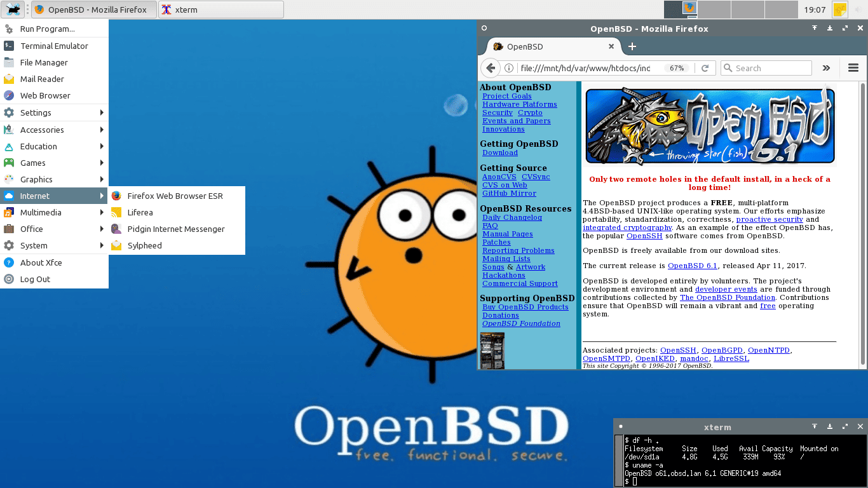
Task: Choose Firefox Web Browser ESR entry
Action: [x=177, y=196]
